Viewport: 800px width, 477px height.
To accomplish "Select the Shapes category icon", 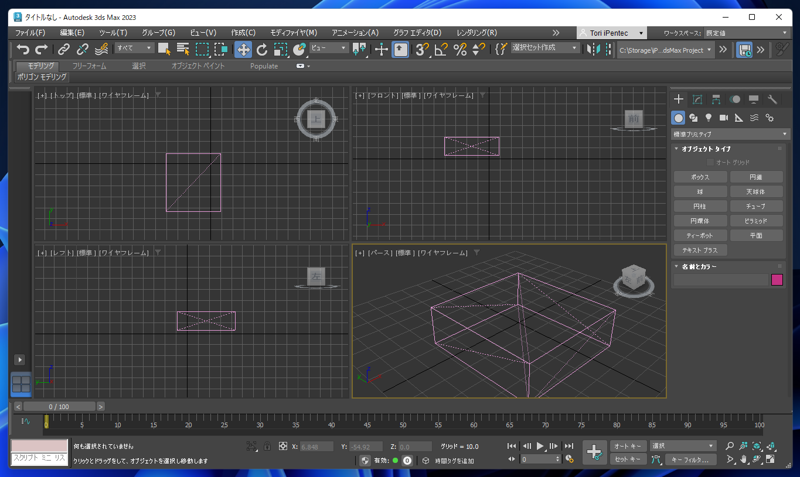I will (x=693, y=118).
